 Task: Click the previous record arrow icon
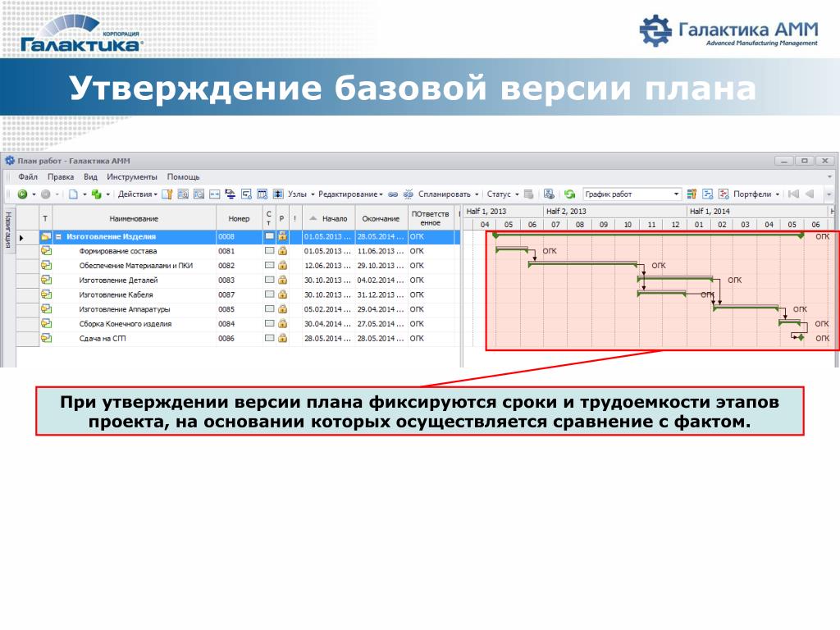click(810, 194)
